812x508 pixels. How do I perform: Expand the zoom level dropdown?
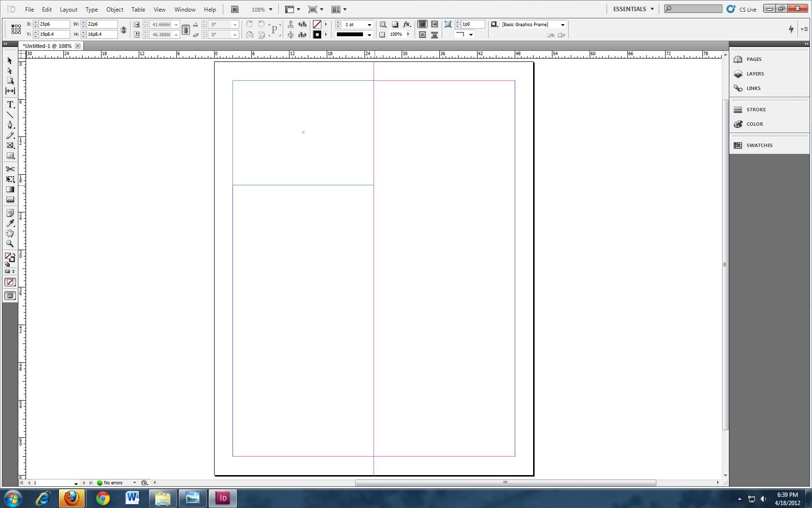tap(270, 9)
